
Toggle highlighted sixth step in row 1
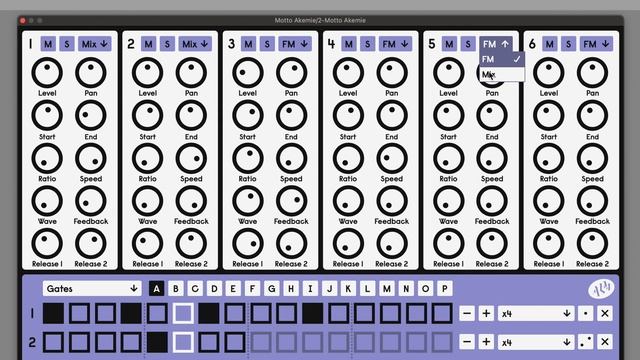pyautogui.click(x=183, y=313)
